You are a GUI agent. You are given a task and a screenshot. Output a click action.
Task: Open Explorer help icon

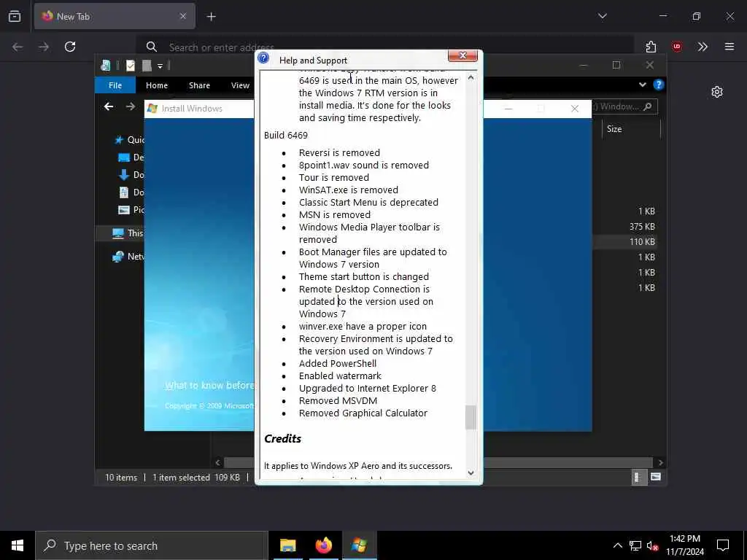(x=659, y=85)
